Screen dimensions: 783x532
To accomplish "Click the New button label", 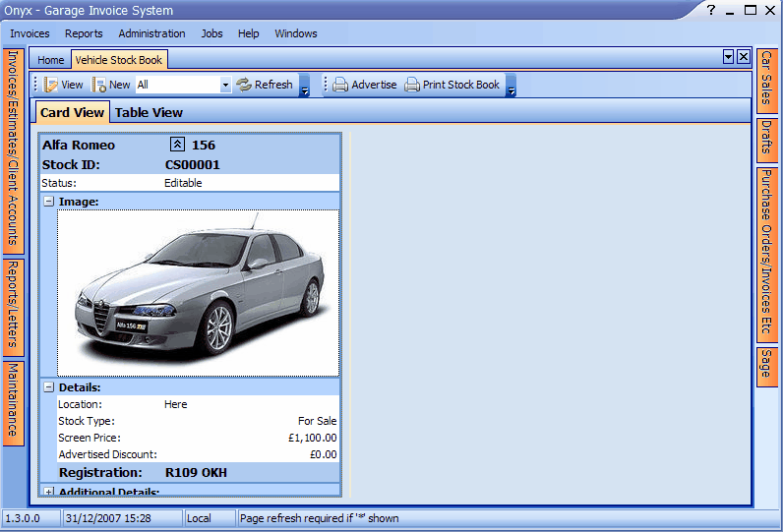I will (x=119, y=85).
